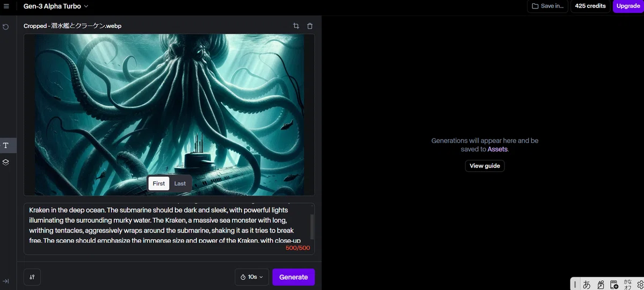The width and height of the screenshot is (644, 290).
Task: Follow the Assets link
Action: pyautogui.click(x=497, y=149)
